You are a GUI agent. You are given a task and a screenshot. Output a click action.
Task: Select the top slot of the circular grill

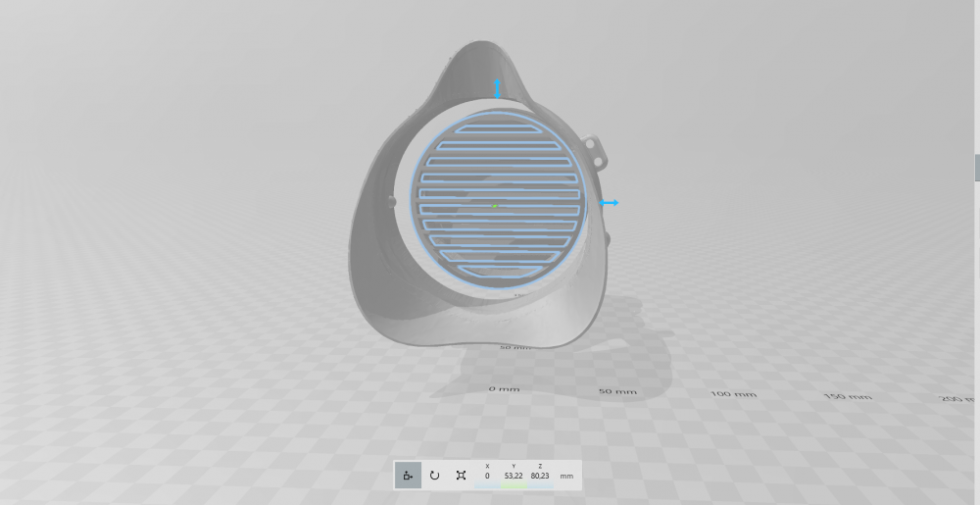click(x=498, y=129)
